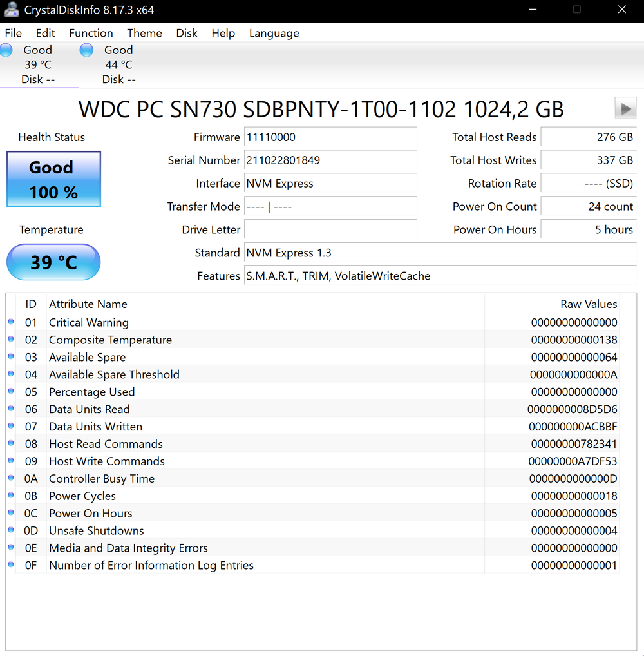644x656 pixels.
Task: Click status dot for Data Units Read row
Action: click(x=11, y=409)
